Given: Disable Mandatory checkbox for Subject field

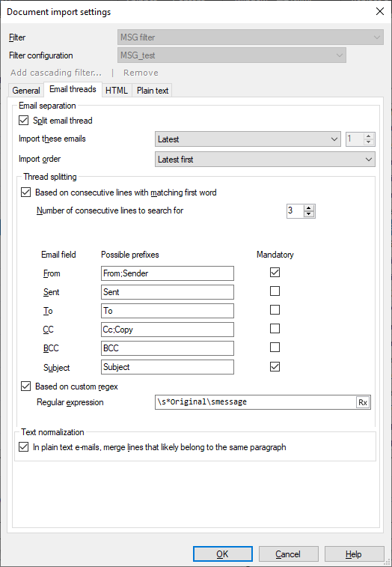Looking at the screenshot, I should [275, 366].
